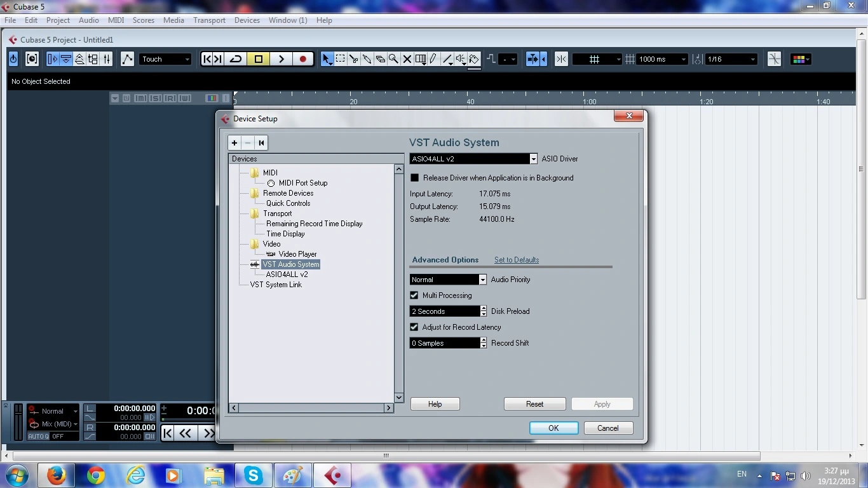Select the Erase tool
868x488 pixels.
[380, 59]
